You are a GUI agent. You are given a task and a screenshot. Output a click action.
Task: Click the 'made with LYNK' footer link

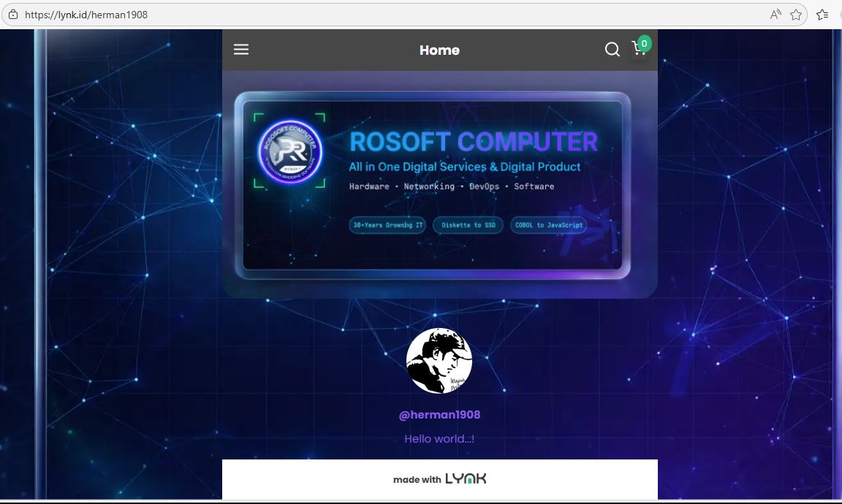coord(439,478)
